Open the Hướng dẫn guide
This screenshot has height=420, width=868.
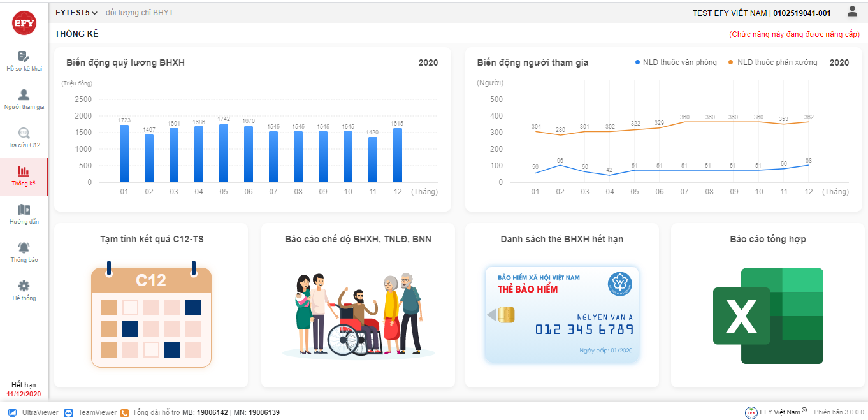pos(24,214)
